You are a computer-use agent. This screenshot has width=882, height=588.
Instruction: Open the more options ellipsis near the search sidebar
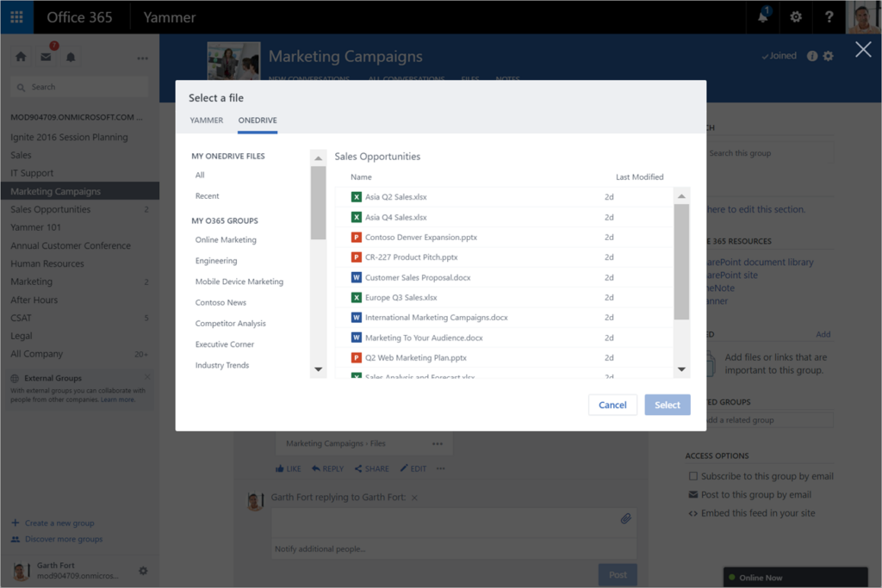coord(140,57)
